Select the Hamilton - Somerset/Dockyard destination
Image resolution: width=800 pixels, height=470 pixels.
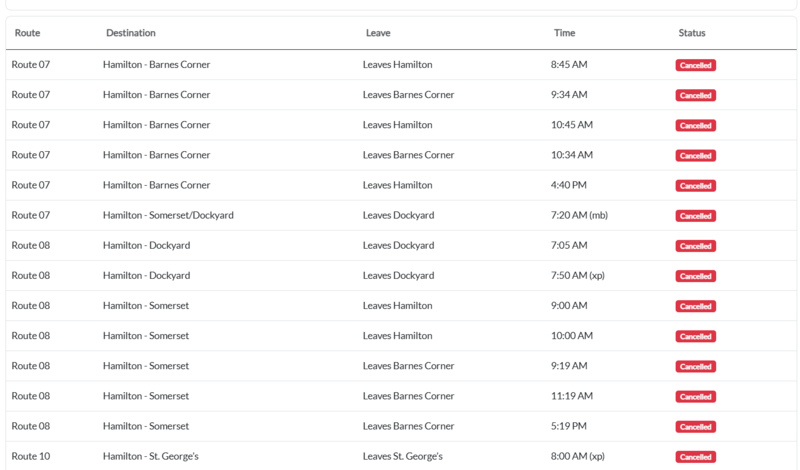click(169, 215)
